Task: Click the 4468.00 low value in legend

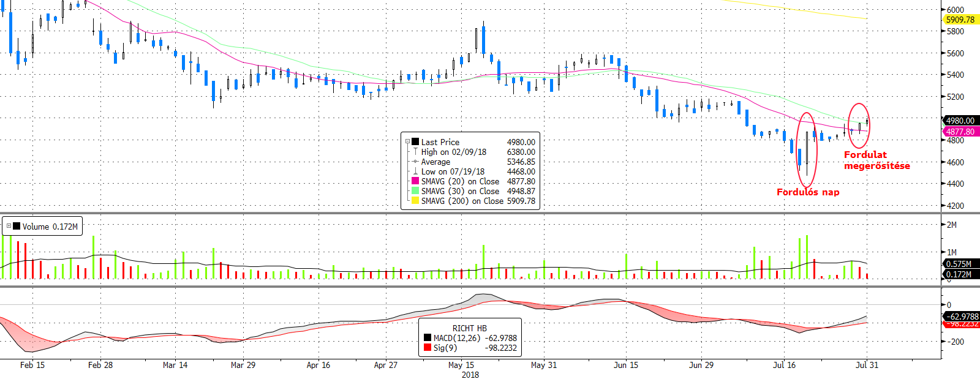Action: pyautogui.click(x=521, y=171)
